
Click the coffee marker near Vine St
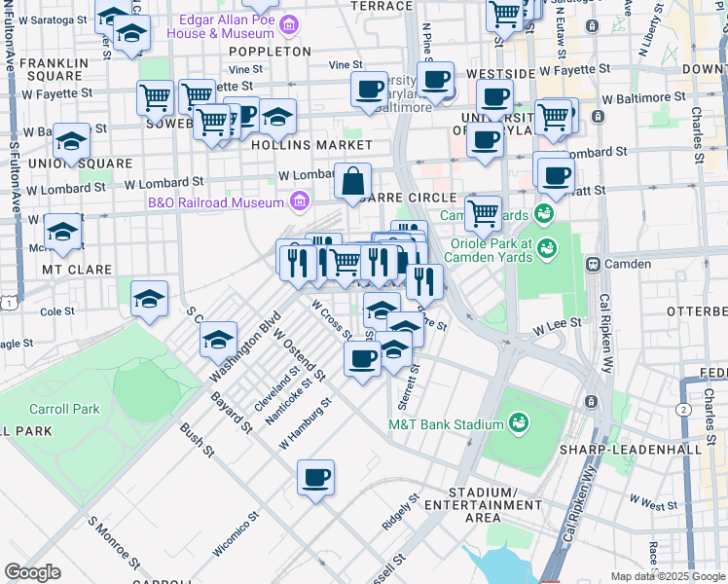coord(369,90)
